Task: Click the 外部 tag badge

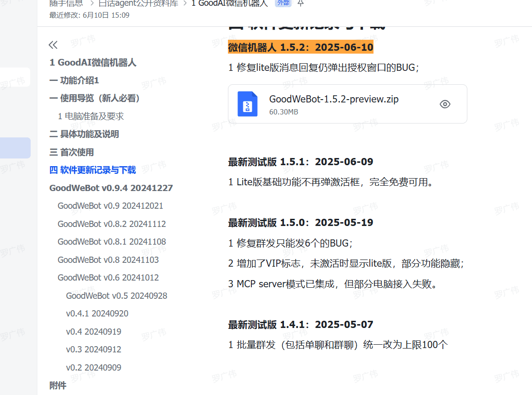Action: [283, 3]
